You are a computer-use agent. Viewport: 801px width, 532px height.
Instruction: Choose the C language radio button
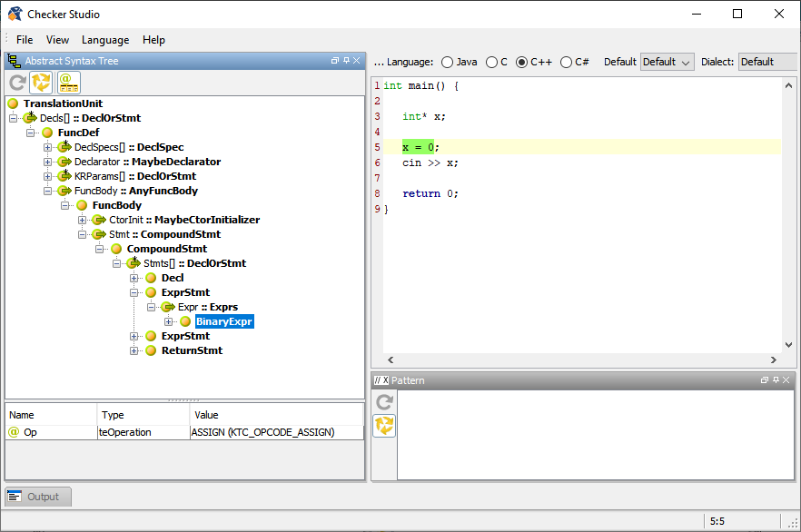pyautogui.click(x=491, y=62)
